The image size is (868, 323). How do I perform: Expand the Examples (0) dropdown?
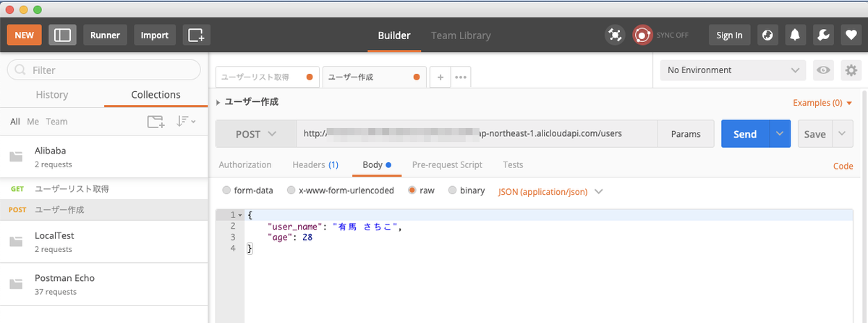click(823, 103)
